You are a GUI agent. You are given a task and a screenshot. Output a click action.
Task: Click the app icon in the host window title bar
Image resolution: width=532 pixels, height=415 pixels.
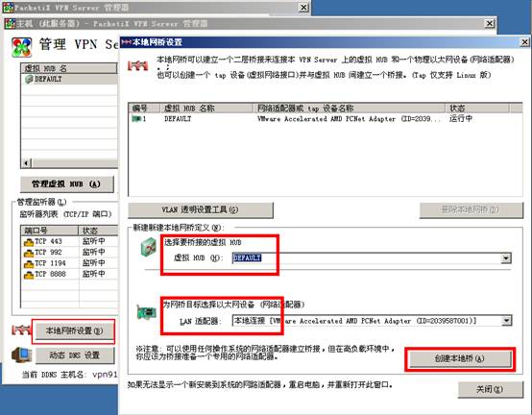pyautogui.click(x=11, y=24)
